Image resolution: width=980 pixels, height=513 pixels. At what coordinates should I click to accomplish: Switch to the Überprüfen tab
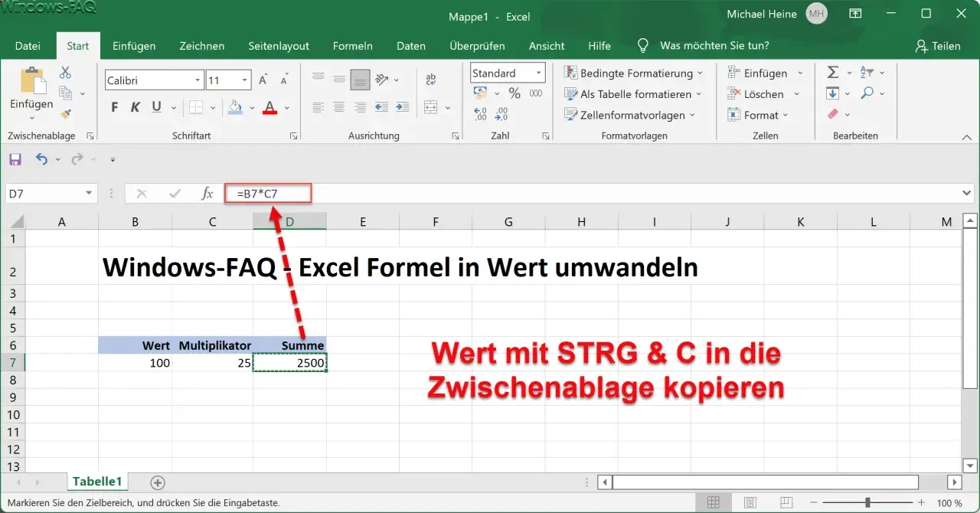[477, 46]
